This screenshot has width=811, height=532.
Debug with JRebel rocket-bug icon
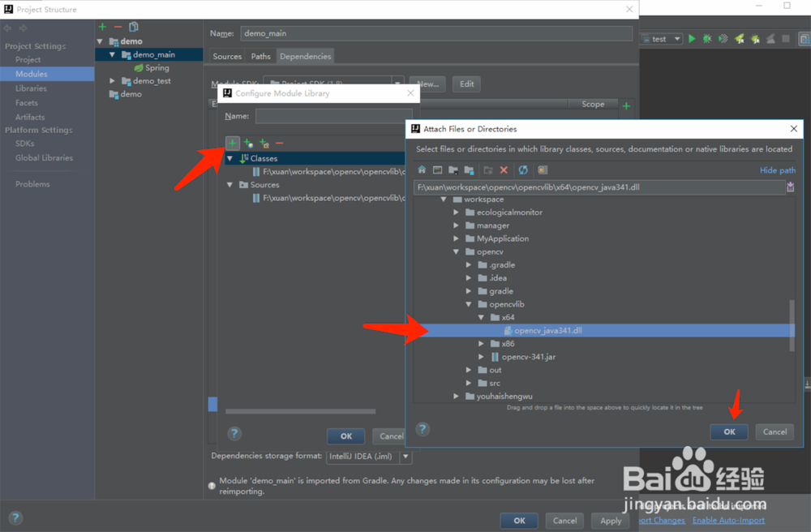click(755, 39)
